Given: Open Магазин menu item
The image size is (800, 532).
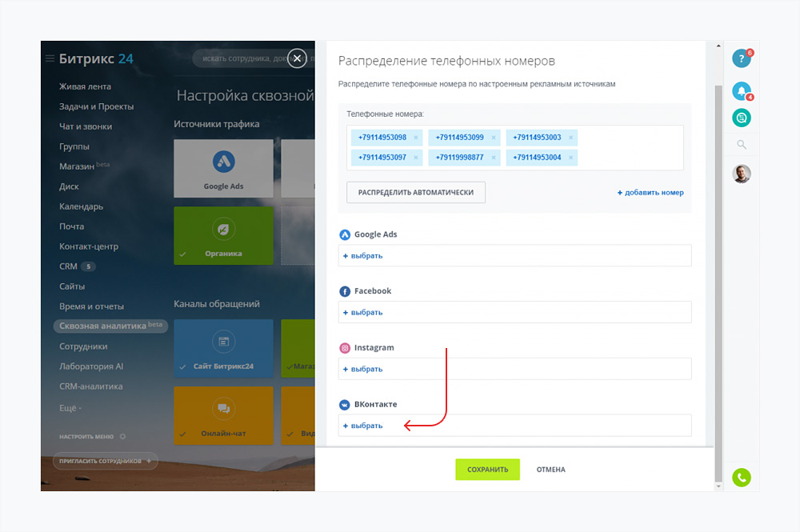Looking at the screenshot, I should click(x=77, y=166).
